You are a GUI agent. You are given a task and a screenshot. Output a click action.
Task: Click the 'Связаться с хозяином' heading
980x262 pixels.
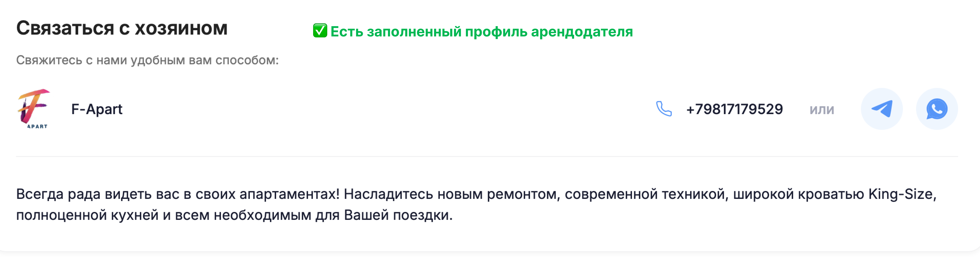(x=122, y=28)
